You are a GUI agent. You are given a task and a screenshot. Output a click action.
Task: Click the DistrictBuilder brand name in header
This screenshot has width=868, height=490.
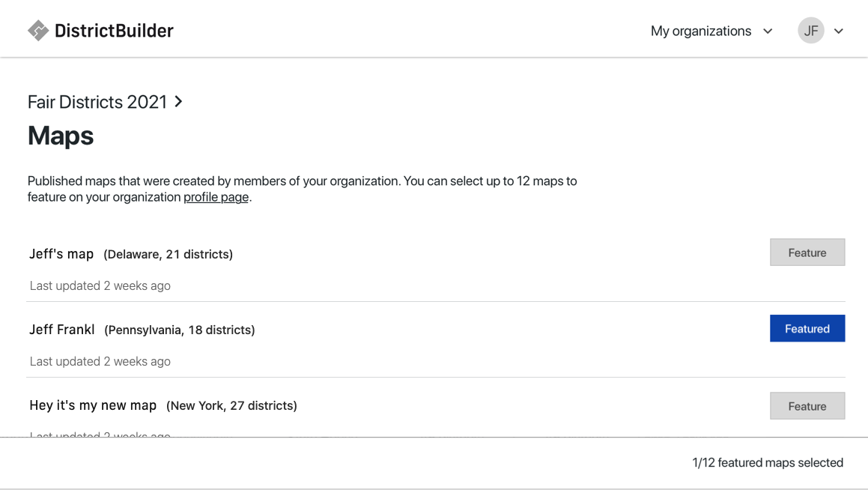click(x=113, y=31)
